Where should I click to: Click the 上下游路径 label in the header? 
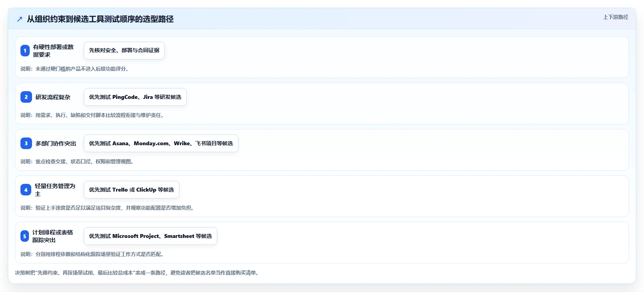pyautogui.click(x=615, y=17)
